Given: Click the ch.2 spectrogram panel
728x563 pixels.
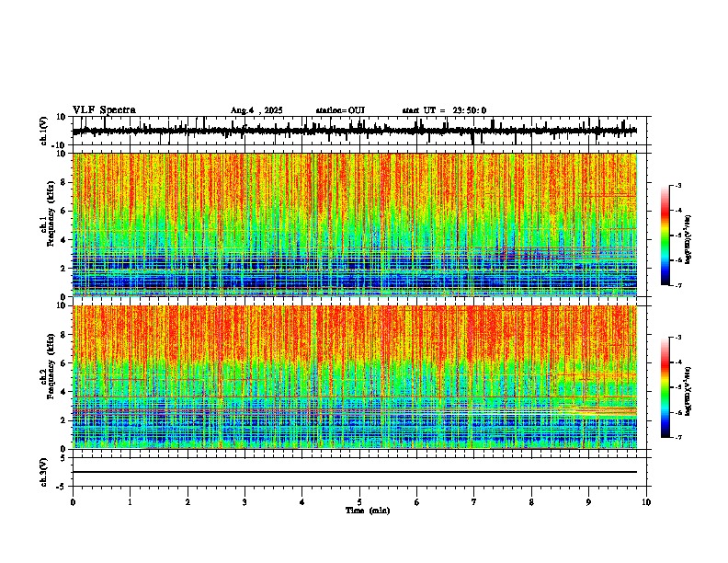Looking at the screenshot, I should tap(355, 377).
